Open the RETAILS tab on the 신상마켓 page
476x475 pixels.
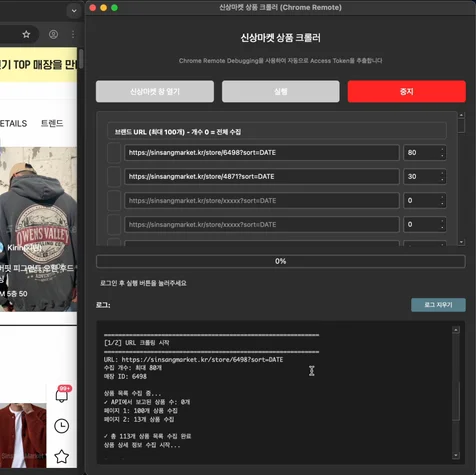[13, 123]
